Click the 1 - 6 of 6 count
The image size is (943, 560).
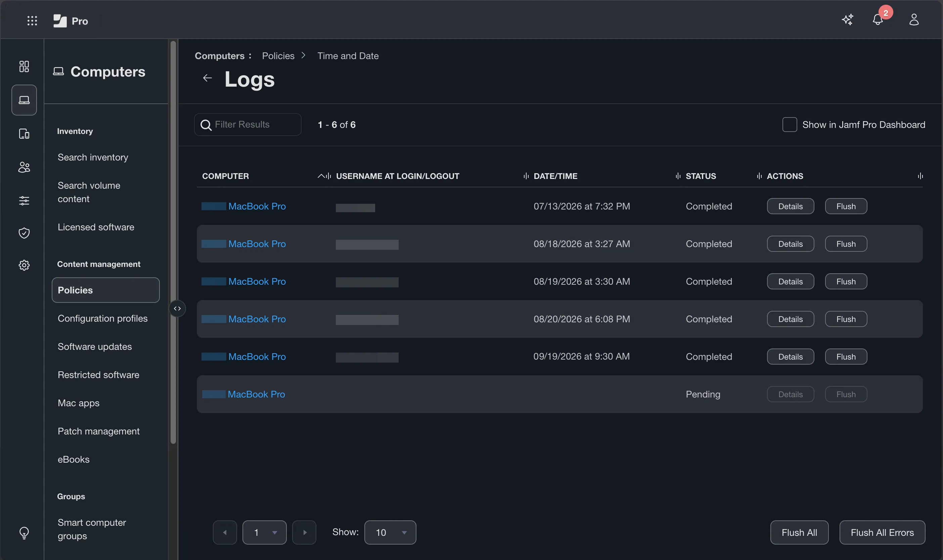(336, 125)
